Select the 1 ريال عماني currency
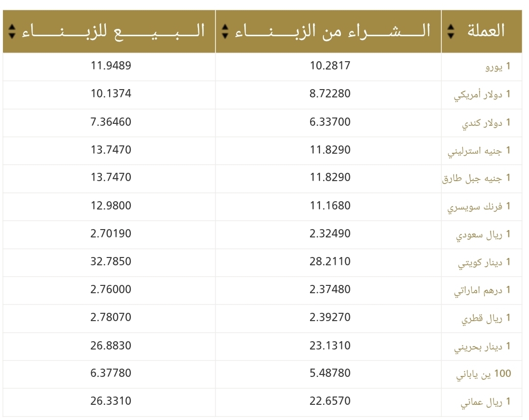The image size is (529, 420). (485, 402)
